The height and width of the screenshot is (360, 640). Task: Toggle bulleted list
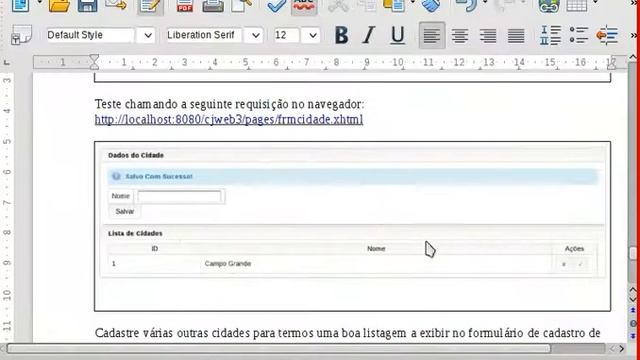tap(579, 35)
